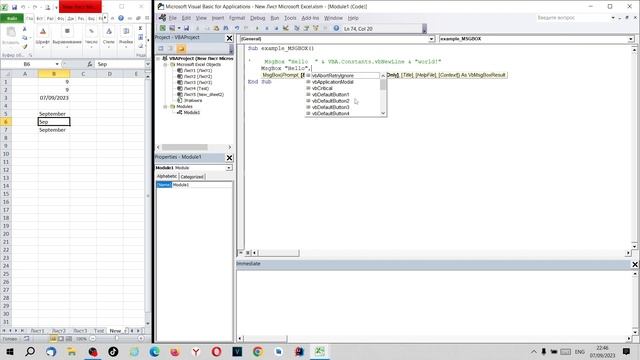The width and height of the screenshot is (640, 360).
Task: Click the blue Help icon in VBA toolbar
Action: (x=336, y=28)
